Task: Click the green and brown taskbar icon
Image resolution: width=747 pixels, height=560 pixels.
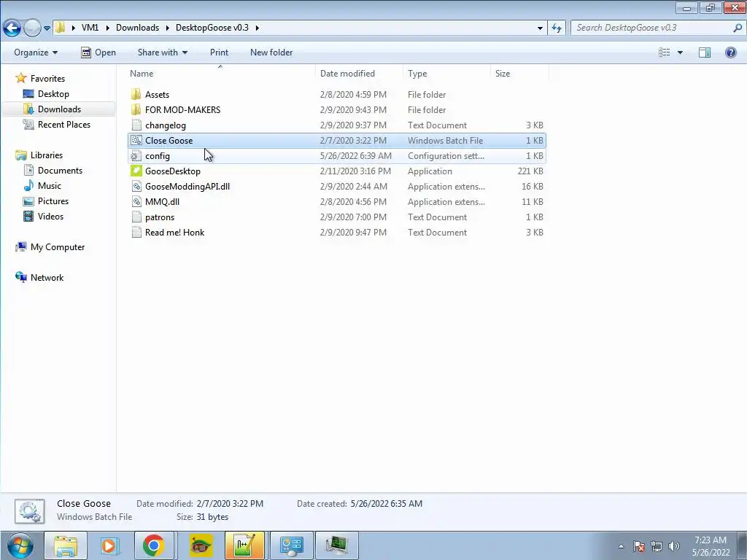Action: pyautogui.click(x=201, y=545)
